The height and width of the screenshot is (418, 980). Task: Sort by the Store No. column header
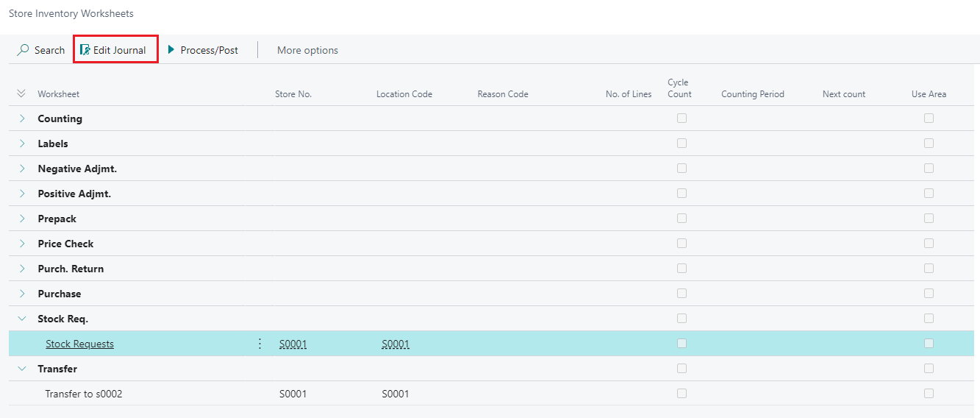click(x=293, y=94)
